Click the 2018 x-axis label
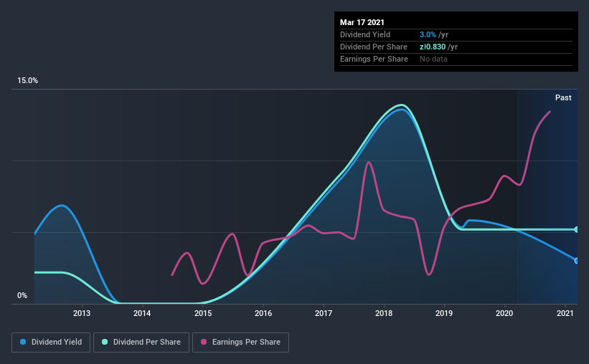The image size is (589, 364). click(x=384, y=313)
